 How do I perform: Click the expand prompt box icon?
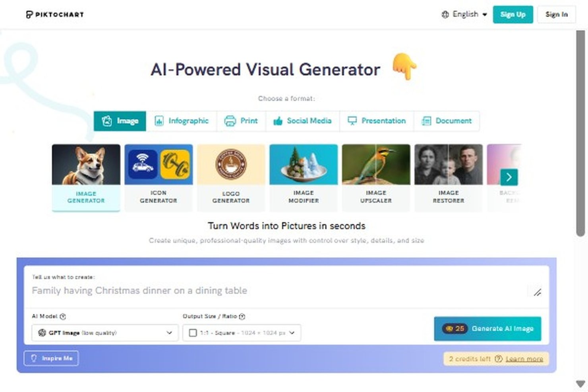537,292
